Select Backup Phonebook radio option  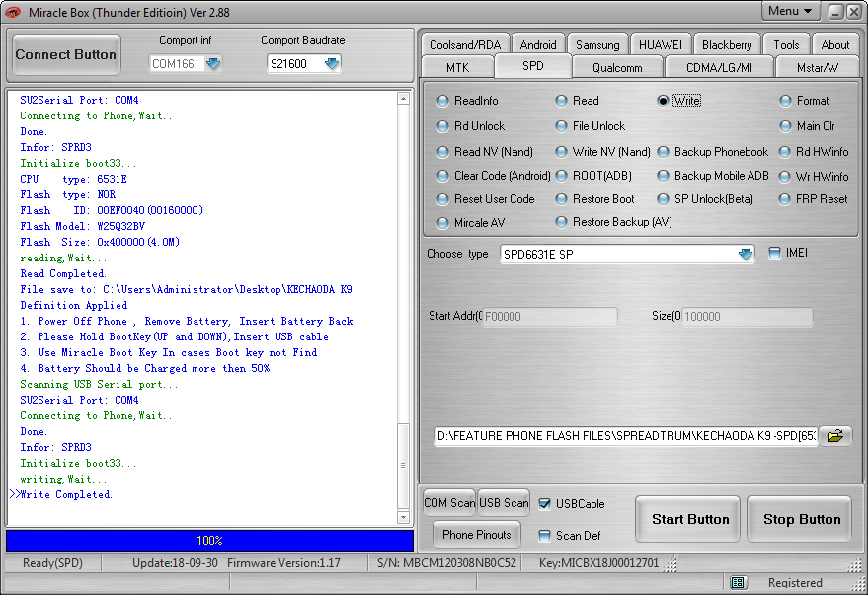click(664, 152)
